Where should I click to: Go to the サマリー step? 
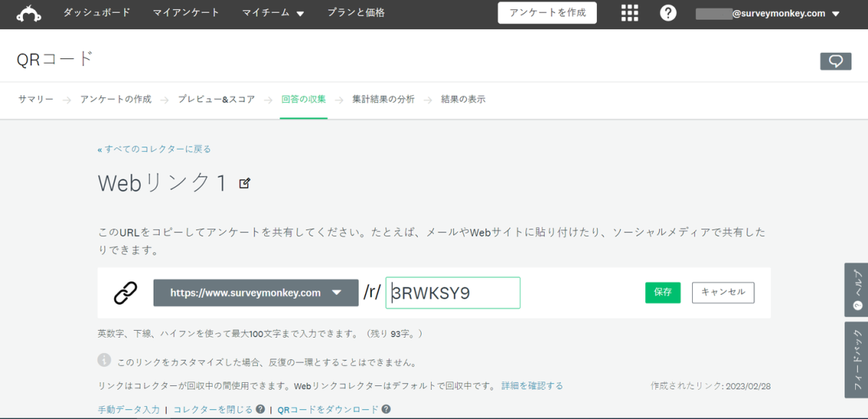(x=35, y=100)
